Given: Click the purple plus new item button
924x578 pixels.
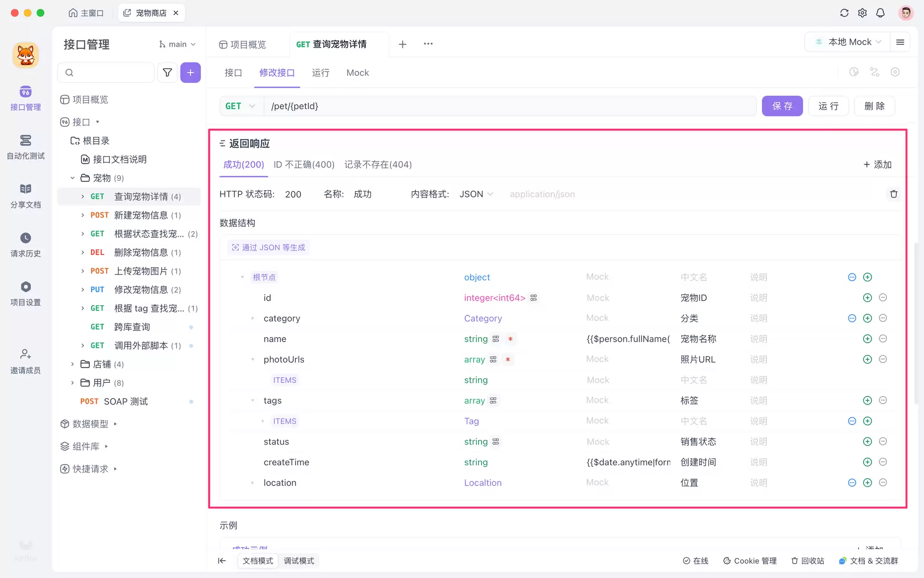Looking at the screenshot, I should [190, 73].
